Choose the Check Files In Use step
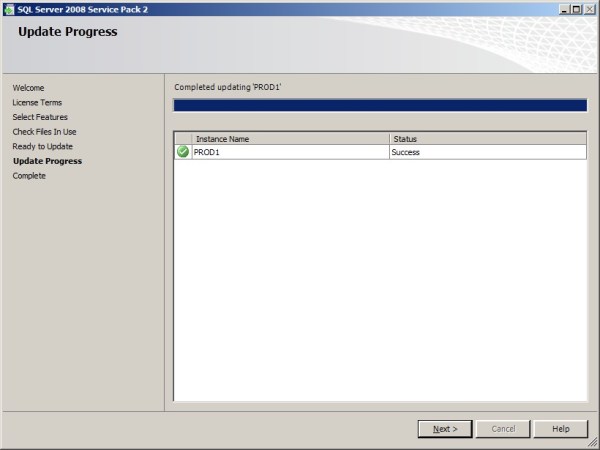Image resolution: width=600 pixels, height=450 pixels. point(44,132)
